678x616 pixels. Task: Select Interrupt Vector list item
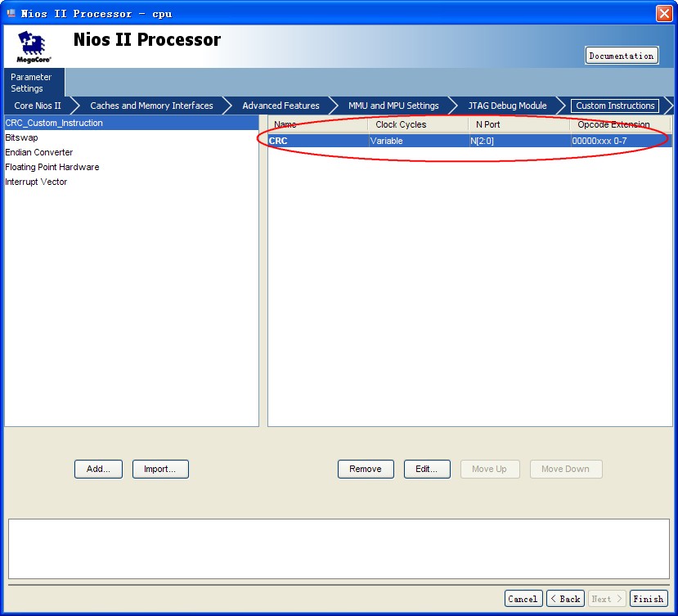pyautogui.click(x=36, y=182)
